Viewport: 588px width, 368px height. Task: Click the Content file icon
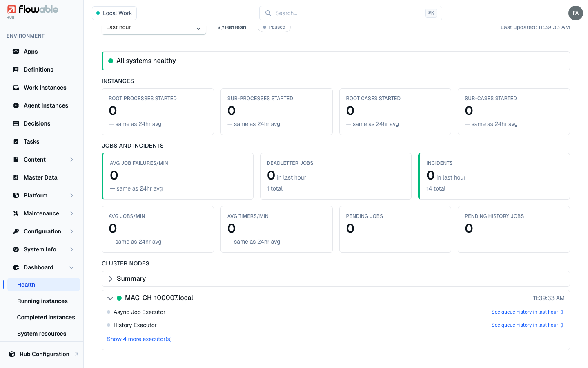[16, 159]
